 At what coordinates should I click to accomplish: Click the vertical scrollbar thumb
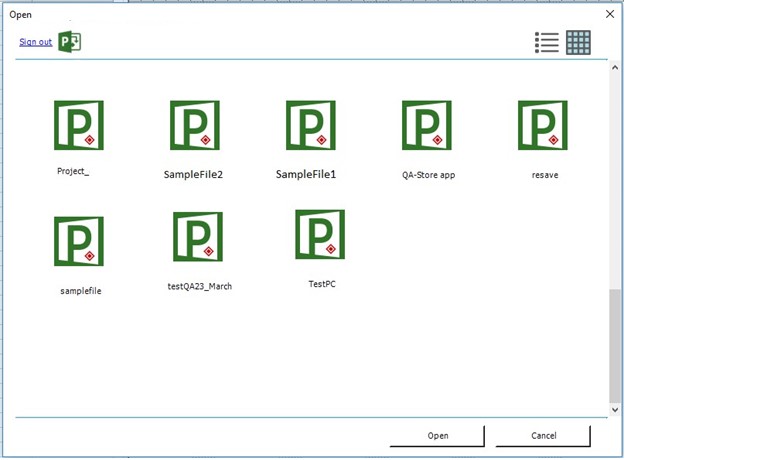615,346
